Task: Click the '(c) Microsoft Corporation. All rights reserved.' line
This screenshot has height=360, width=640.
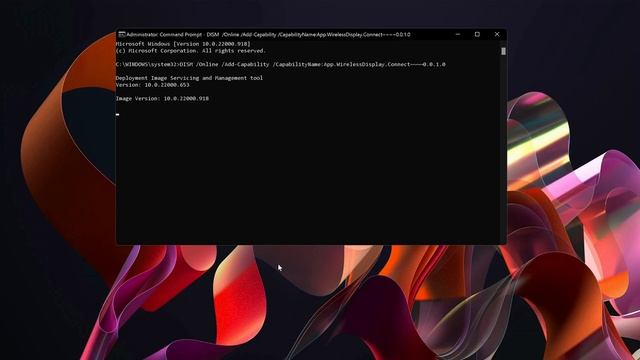Action: 191,51
